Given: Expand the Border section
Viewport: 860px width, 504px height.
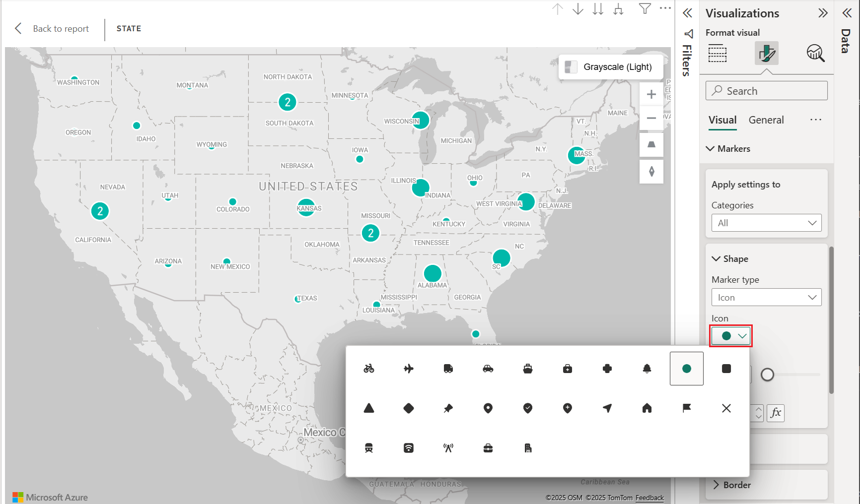Looking at the screenshot, I should coord(737,485).
